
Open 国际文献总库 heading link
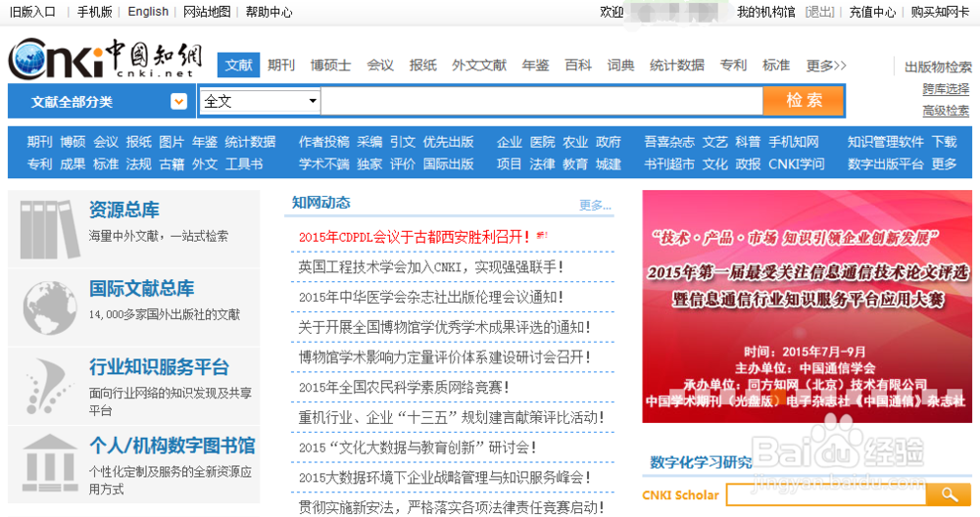click(x=141, y=288)
